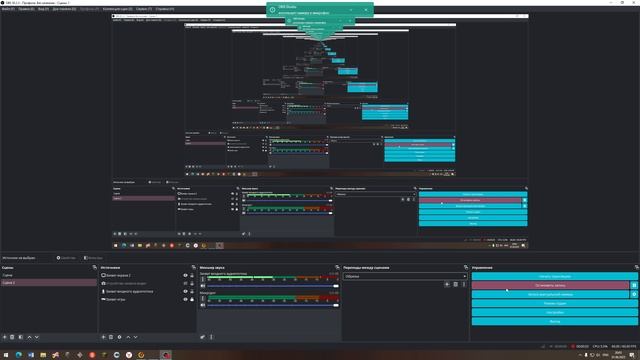Viewport: 640px width, 360px height.
Task: Delete the selected source with trash icon
Action: click(x=111, y=337)
